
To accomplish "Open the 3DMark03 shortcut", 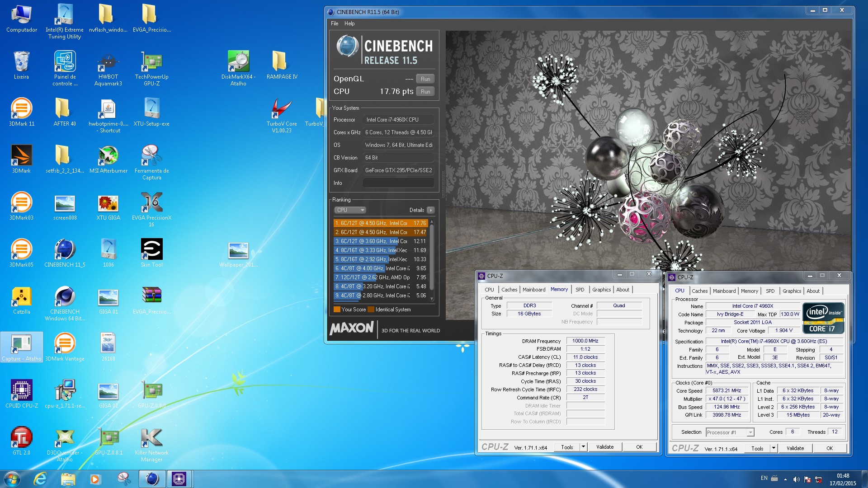I will coord(21,206).
